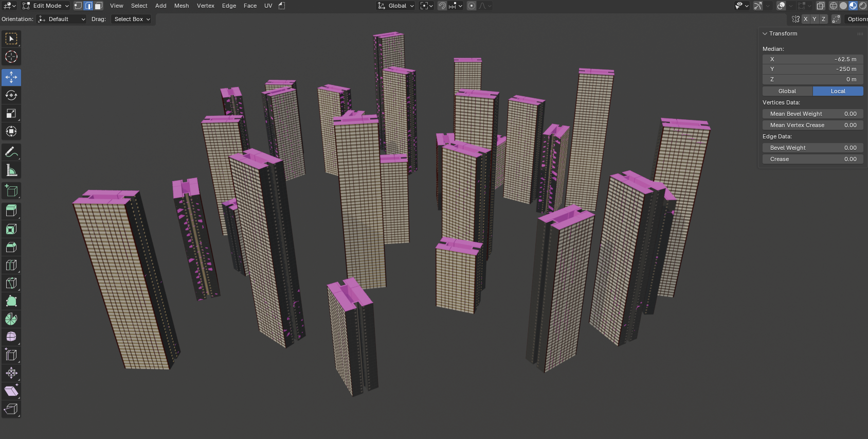
Task: Adjust the Mean Bevel Weight slider
Action: tap(812, 114)
